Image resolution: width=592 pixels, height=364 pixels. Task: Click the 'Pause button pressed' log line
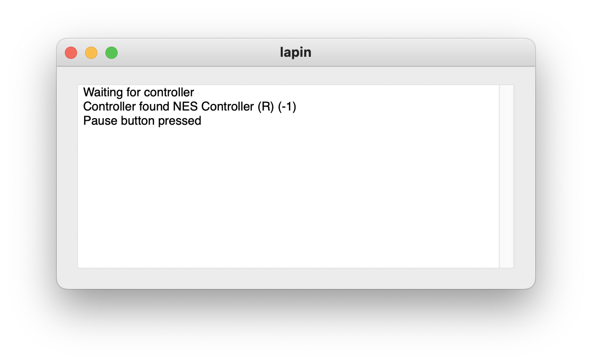pyautogui.click(x=142, y=121)
